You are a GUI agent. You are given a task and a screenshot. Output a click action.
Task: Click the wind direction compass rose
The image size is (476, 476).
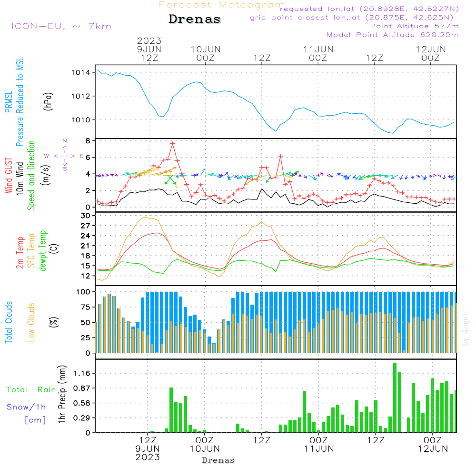(64, 155)
